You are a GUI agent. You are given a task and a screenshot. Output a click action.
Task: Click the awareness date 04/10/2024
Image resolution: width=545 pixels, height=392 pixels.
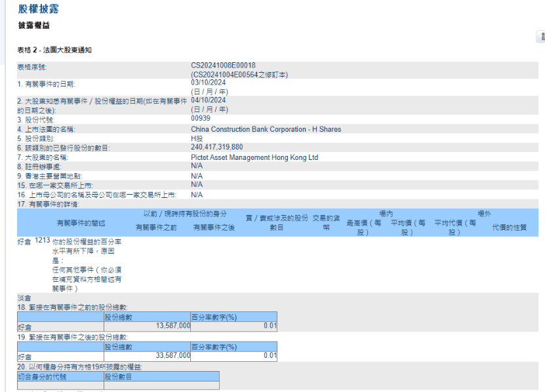[x=208, y=101]
